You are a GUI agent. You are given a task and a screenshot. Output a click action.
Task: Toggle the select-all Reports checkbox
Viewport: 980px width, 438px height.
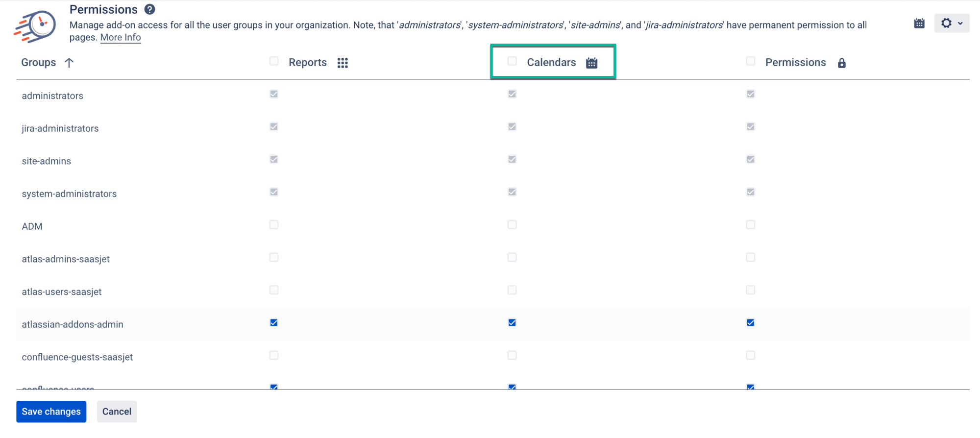tap(274, 61)
